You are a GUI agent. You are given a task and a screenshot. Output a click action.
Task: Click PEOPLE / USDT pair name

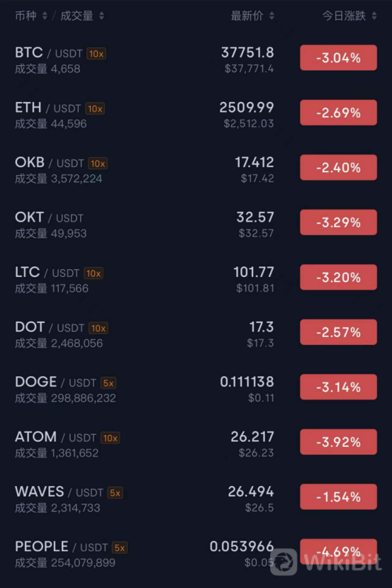[62, 547]
